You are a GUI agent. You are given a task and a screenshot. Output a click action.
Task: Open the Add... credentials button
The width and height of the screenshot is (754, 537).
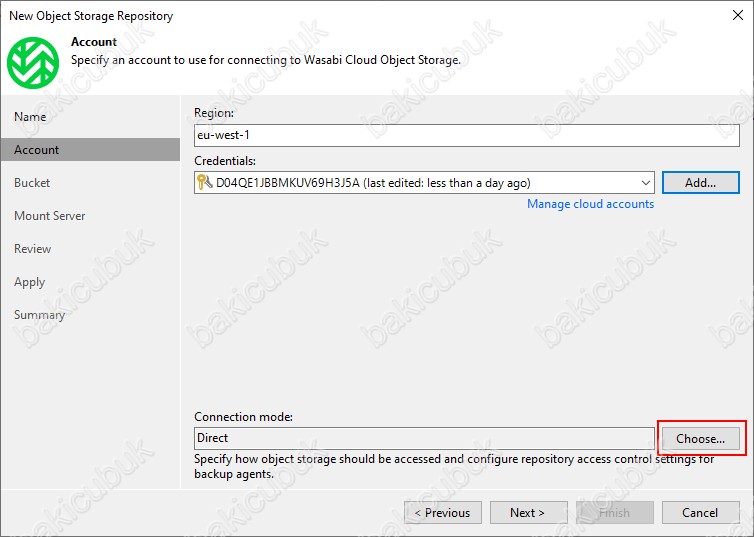pyautogui.click(x=701, y=183)
